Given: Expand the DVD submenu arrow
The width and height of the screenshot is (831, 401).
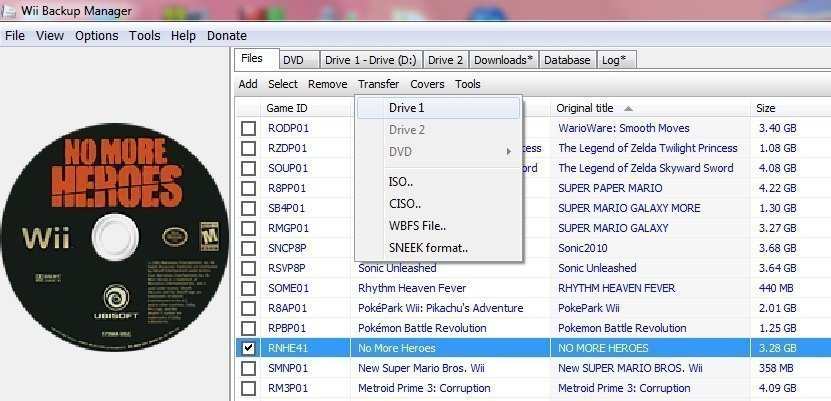Looking at the screenshot, I should point(508,152).
